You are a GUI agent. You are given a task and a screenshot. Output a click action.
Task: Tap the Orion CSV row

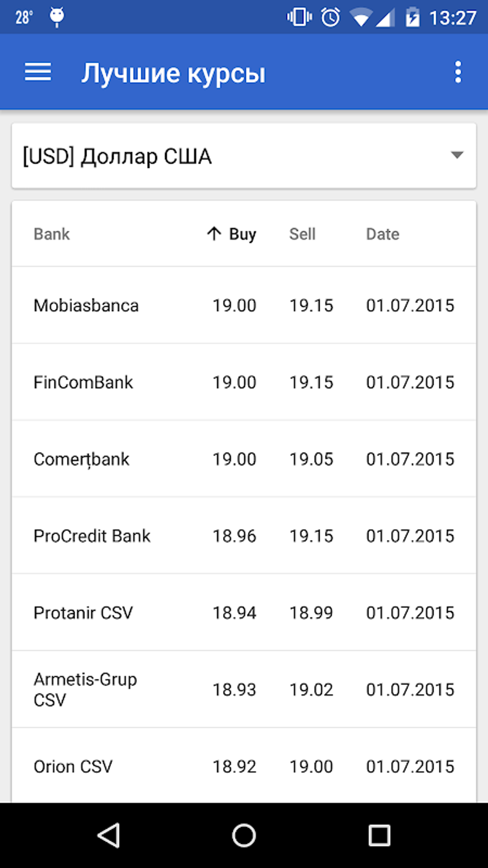244,767
